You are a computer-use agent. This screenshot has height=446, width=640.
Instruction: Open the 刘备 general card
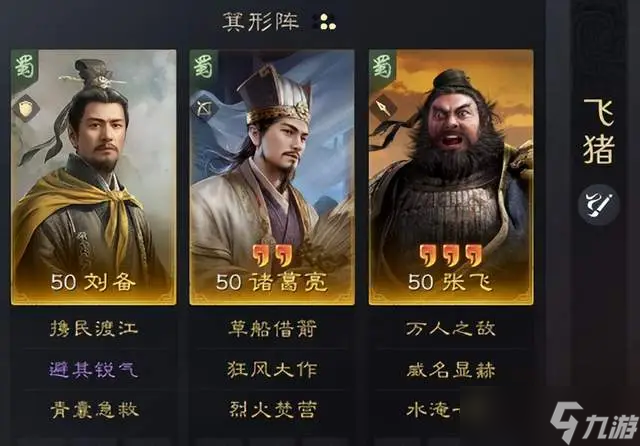point(94,178)
